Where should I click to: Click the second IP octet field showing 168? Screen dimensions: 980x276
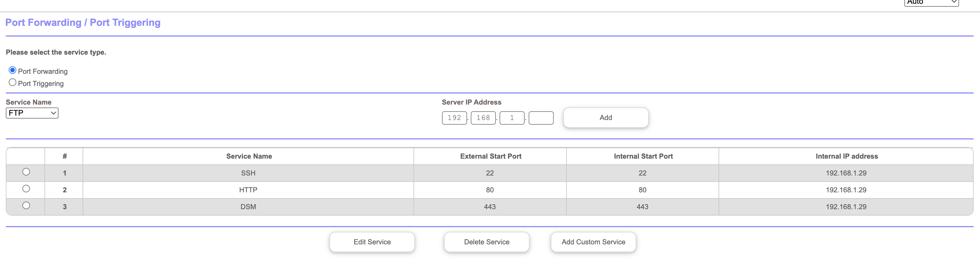point(483,118)
